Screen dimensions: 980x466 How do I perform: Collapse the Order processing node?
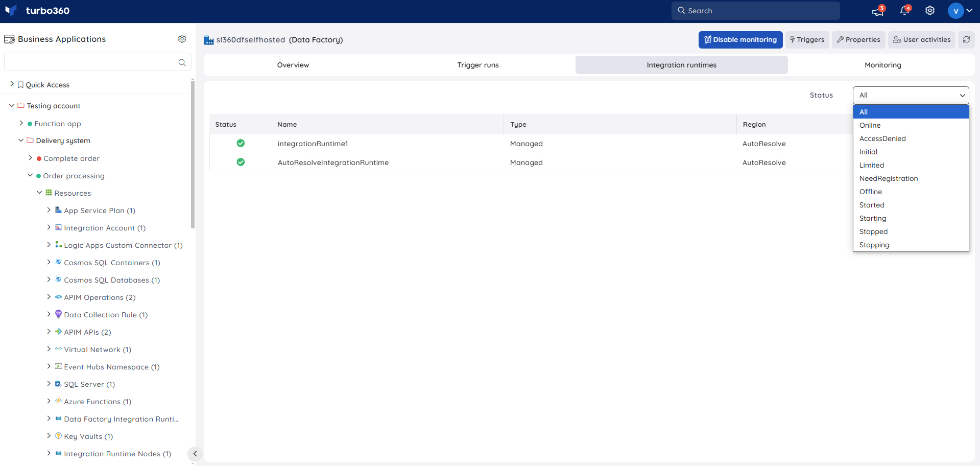coord(30,175)
